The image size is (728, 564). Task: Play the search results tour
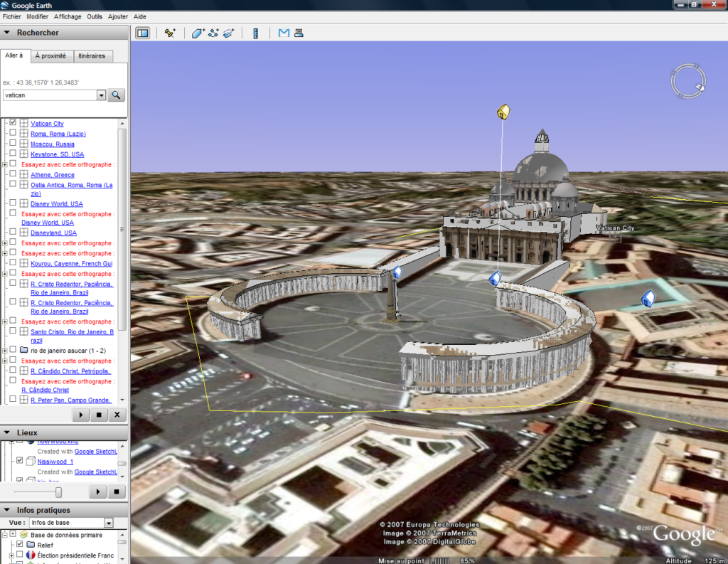[81, 415]
